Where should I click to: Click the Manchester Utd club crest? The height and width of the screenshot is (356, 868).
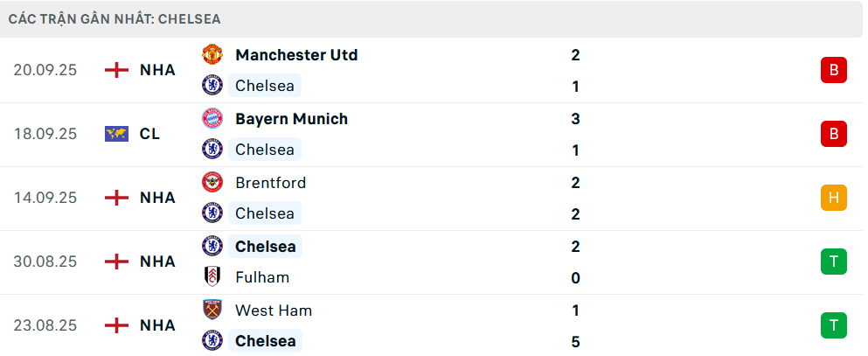pyautogui.click(x=212, y=55)
